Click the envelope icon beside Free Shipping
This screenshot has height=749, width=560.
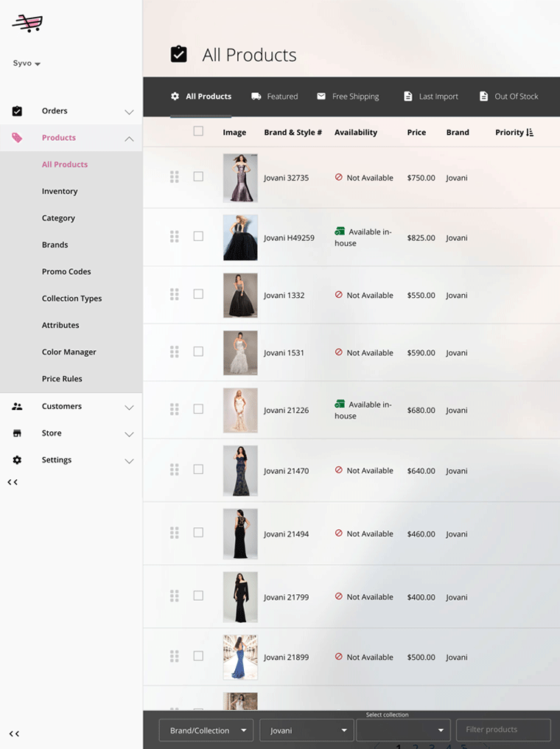pos(321,96)
